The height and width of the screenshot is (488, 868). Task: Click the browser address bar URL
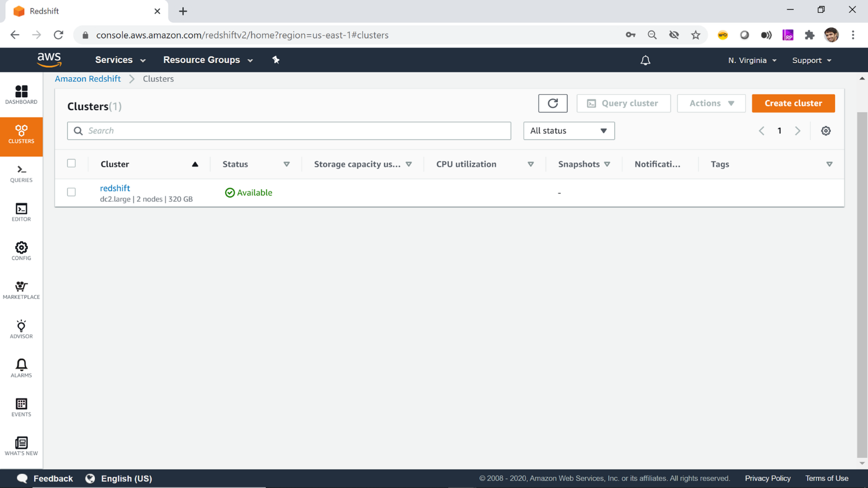tap(242, 35)
